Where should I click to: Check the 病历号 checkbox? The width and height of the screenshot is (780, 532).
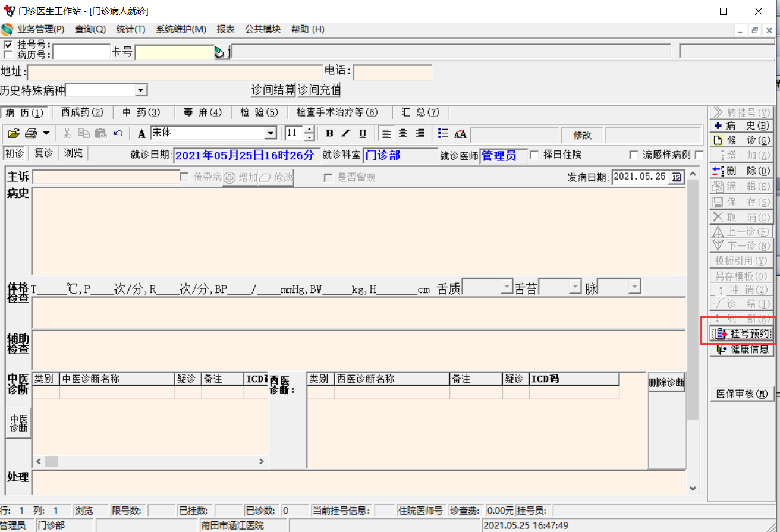tap(8, 55)
